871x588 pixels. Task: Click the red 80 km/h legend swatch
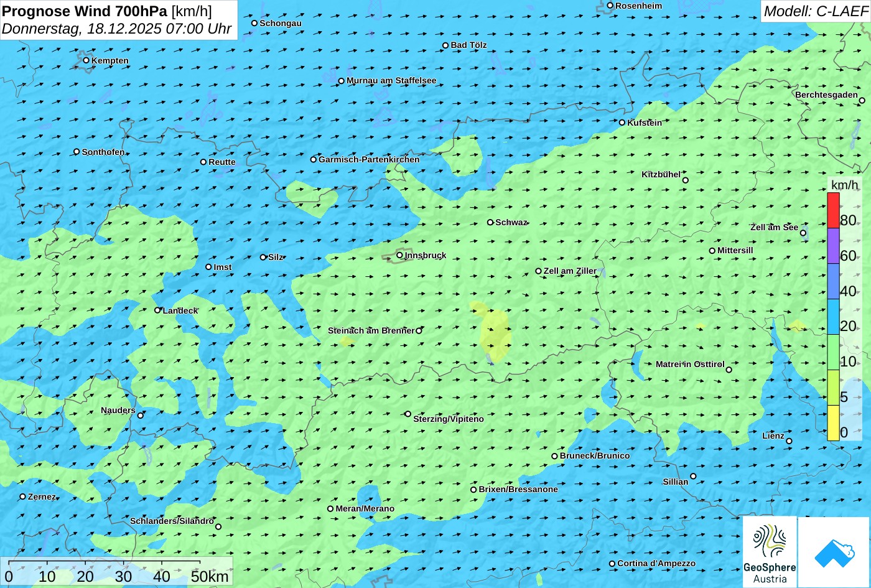click(x=833, y=210)
